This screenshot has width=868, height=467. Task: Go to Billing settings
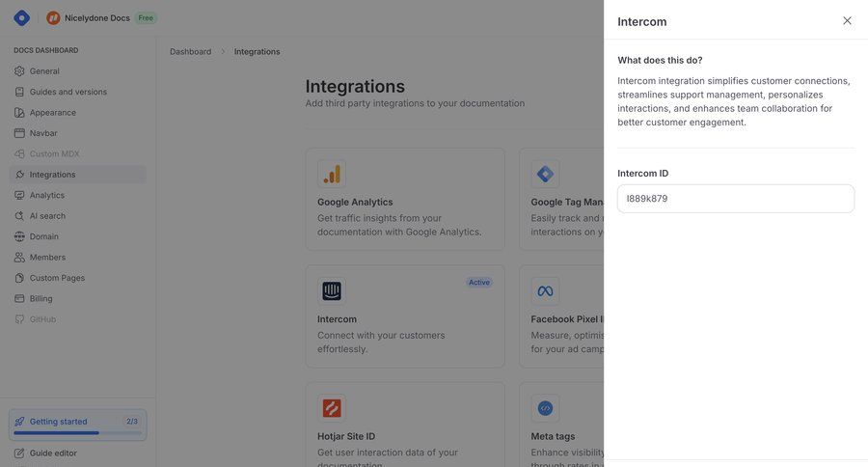coord(41,298)
